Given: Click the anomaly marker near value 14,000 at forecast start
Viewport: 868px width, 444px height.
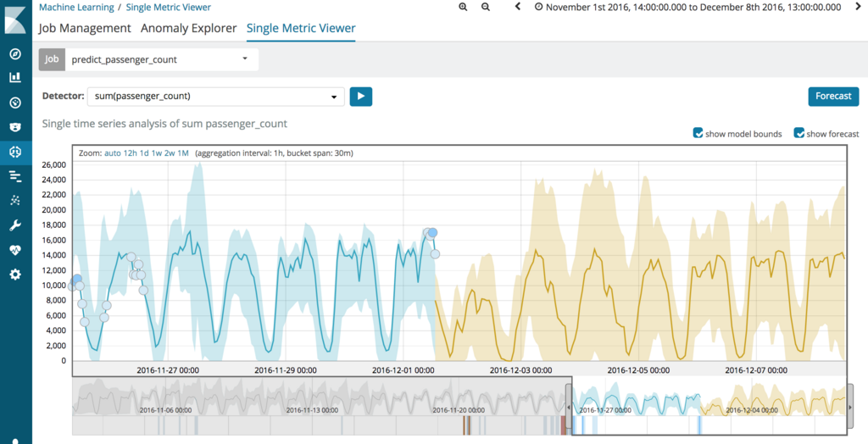Looking at the screenshot, I should (435, 254).
